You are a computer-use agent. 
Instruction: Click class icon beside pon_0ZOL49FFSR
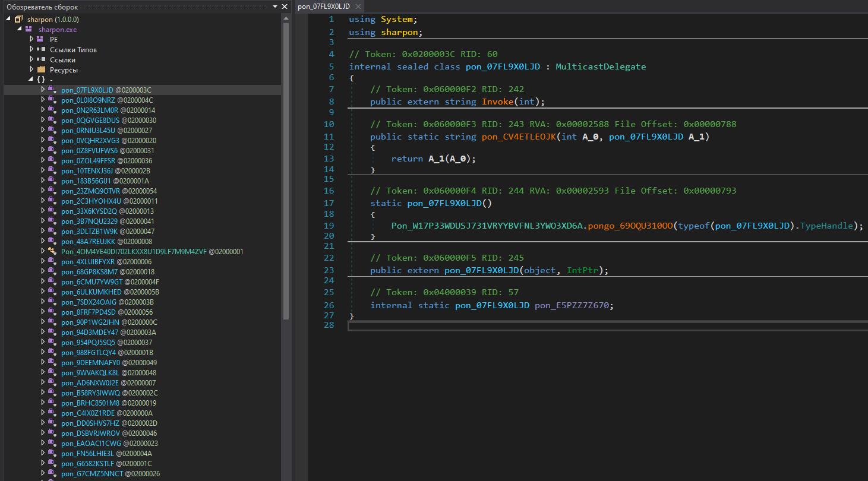[52, 160]
